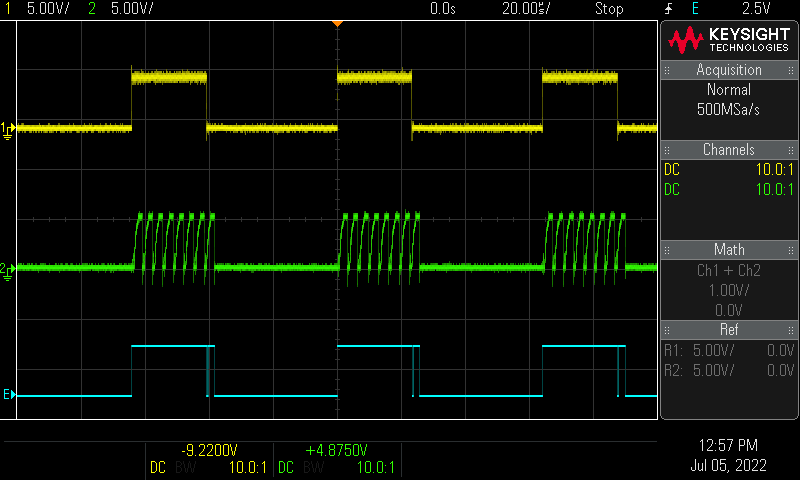Click the R1: reference scale entry

(729, 350)
